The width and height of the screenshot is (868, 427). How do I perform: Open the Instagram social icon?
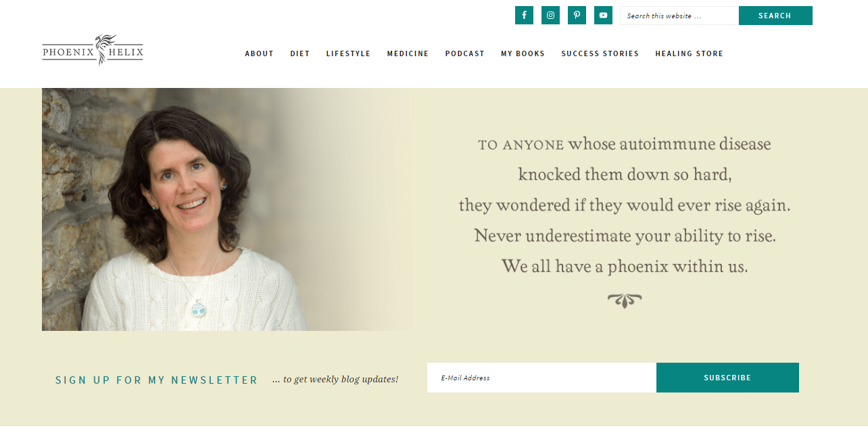tap(550, 16)
